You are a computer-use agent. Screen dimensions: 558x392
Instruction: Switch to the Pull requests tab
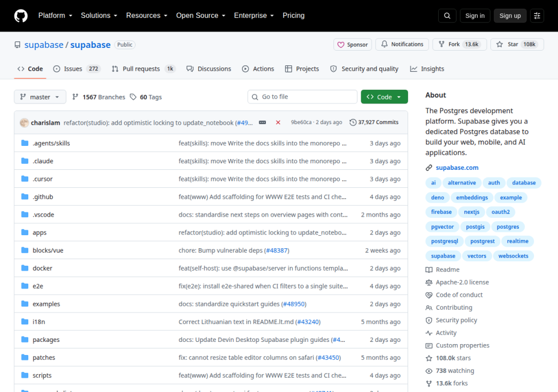(144, 69)
